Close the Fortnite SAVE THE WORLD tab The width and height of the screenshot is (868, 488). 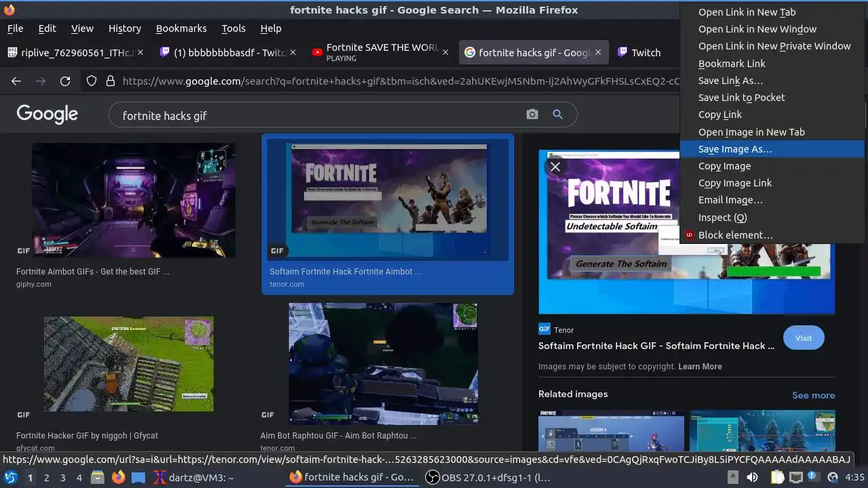click(x=446, y=52)
